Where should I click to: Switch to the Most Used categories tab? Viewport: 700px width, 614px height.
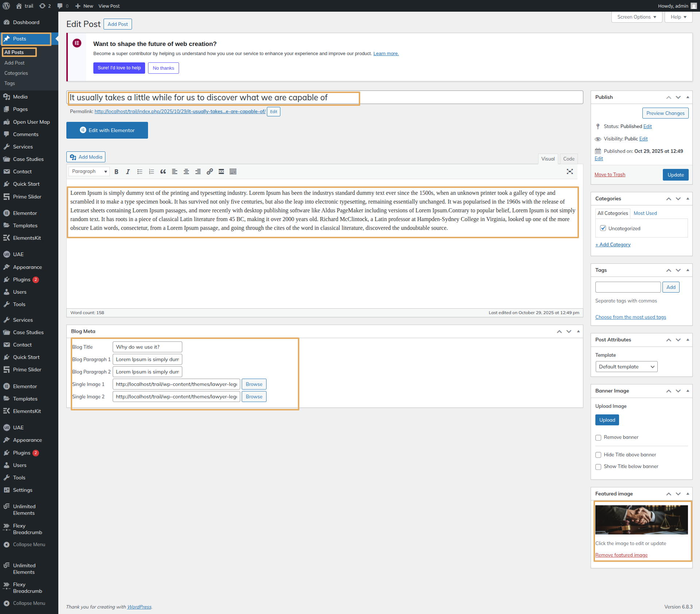(x=645, y=213)
